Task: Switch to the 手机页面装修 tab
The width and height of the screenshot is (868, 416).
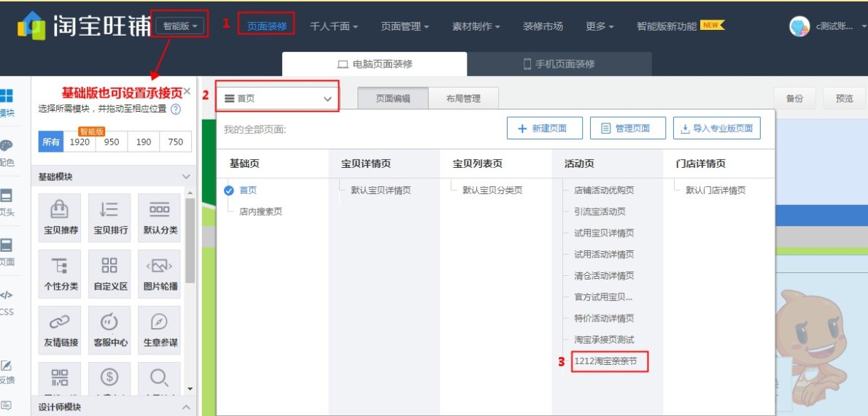Action: click(x=559, y=63)
